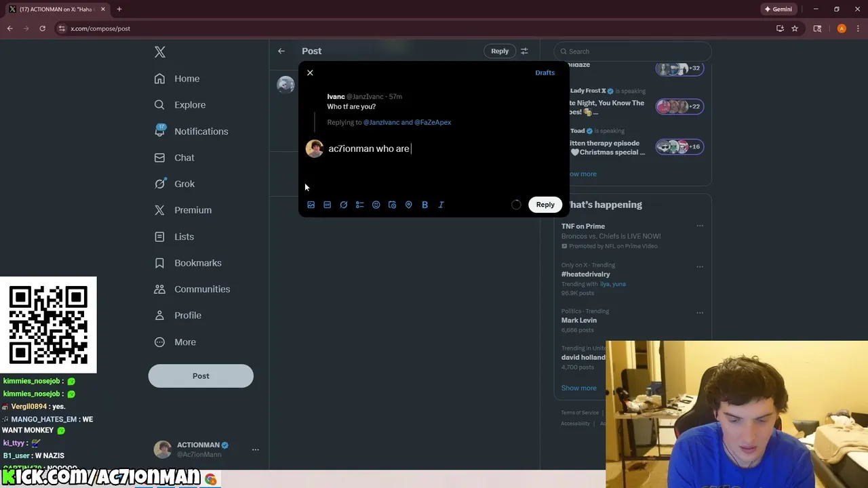The image size is (868, 488).
Task: Open #heatedrivalry trending topic
Action: [586, 274]
